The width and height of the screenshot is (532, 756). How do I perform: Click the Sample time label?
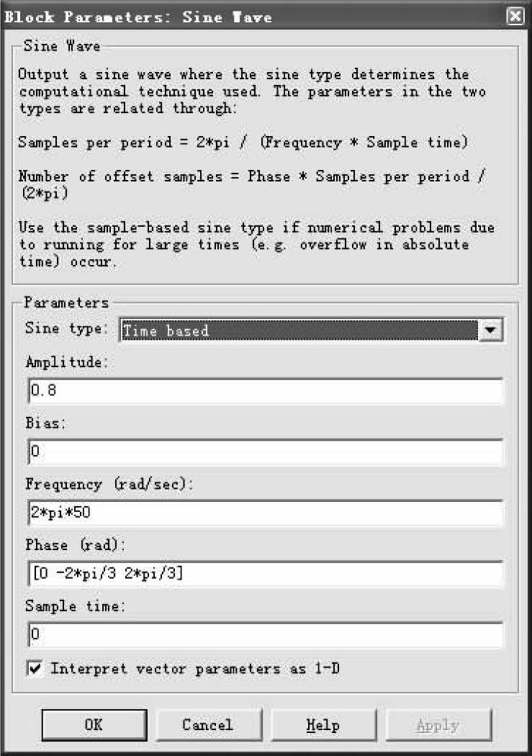point(76,606)
